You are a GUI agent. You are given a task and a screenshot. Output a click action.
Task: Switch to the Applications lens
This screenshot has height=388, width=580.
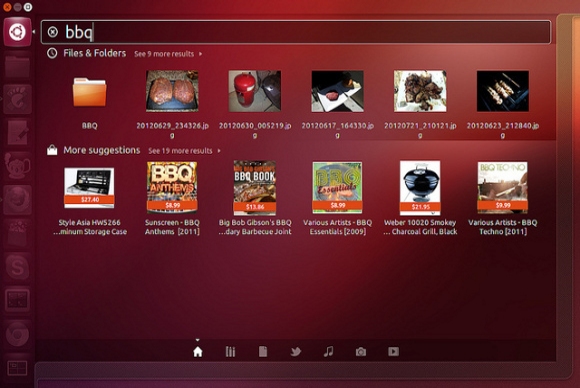tap(230, 351)
